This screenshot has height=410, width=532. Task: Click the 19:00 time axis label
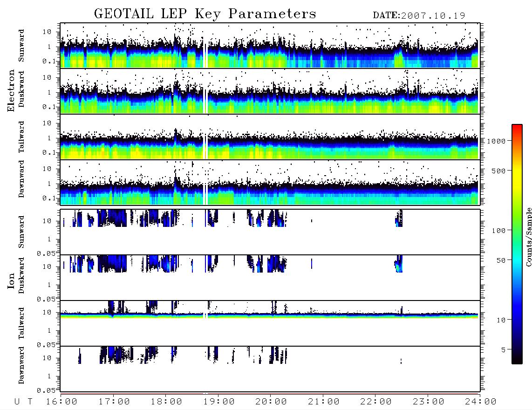tap(219, 402)
